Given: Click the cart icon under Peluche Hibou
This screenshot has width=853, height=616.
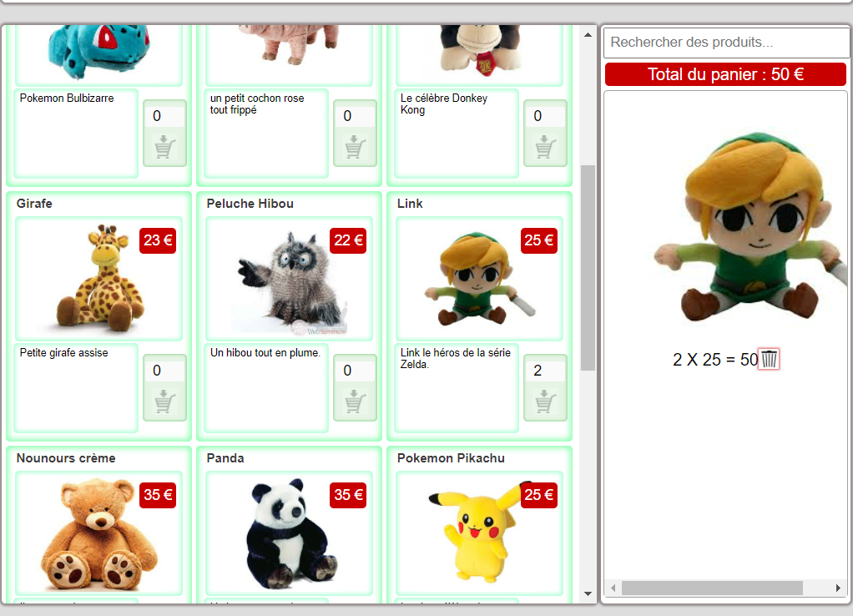Looking at the screenshot, I should pyautogui.click(x=355, y=402).
